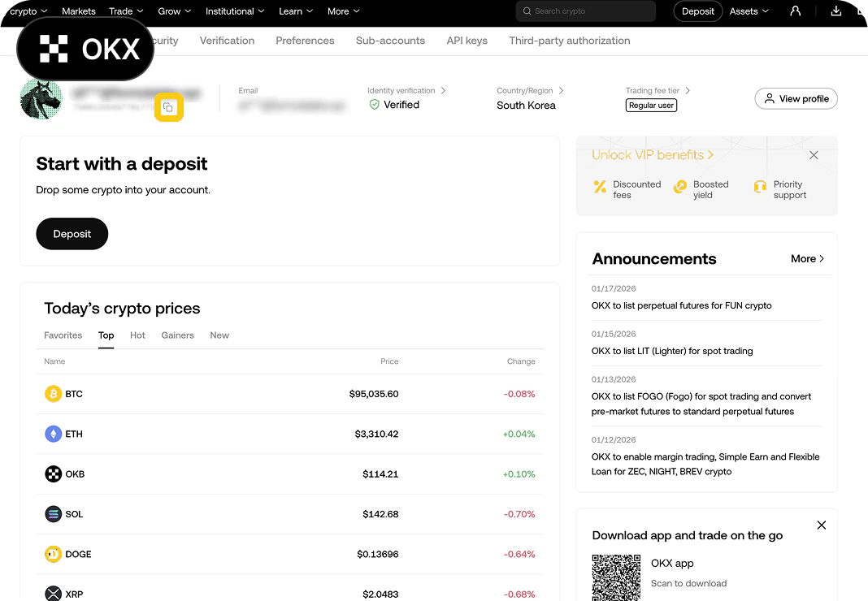This screenshot has height=601, width=868.
Task: Click the BTC coin icon
Action: (x=53, y=394)
